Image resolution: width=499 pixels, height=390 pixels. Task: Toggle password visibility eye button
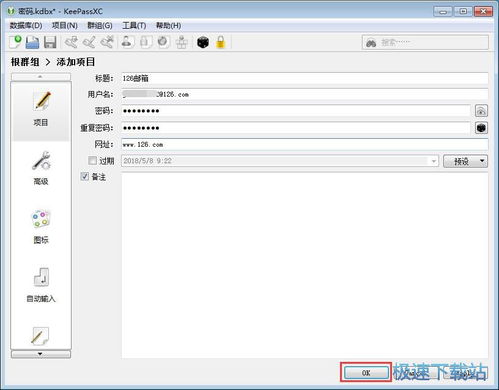pos(481,111)
